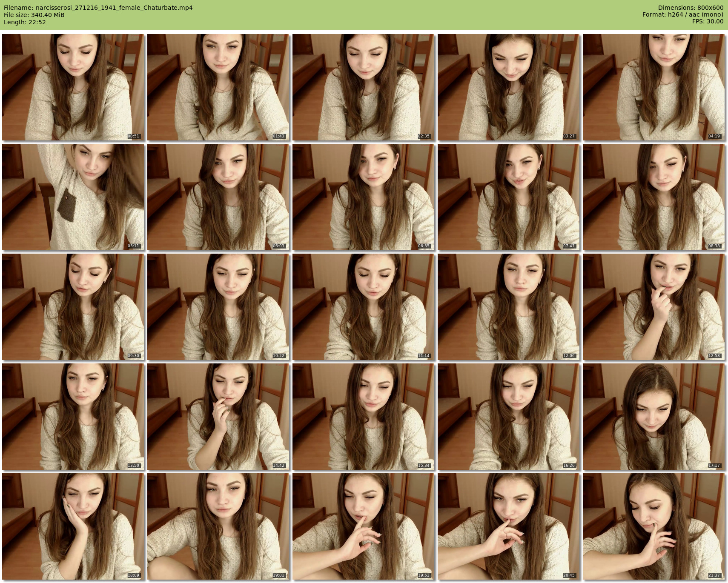Choose the thumbnail stamped 09:30
This screenshot has width=728, height=583.
(x=73, y=307)
